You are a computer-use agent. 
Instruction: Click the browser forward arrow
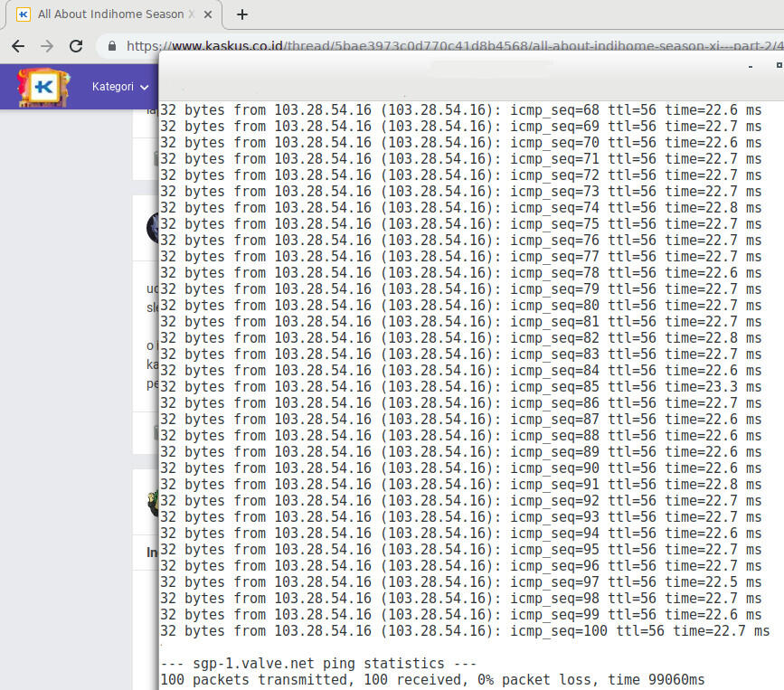[x=47, y=46]
